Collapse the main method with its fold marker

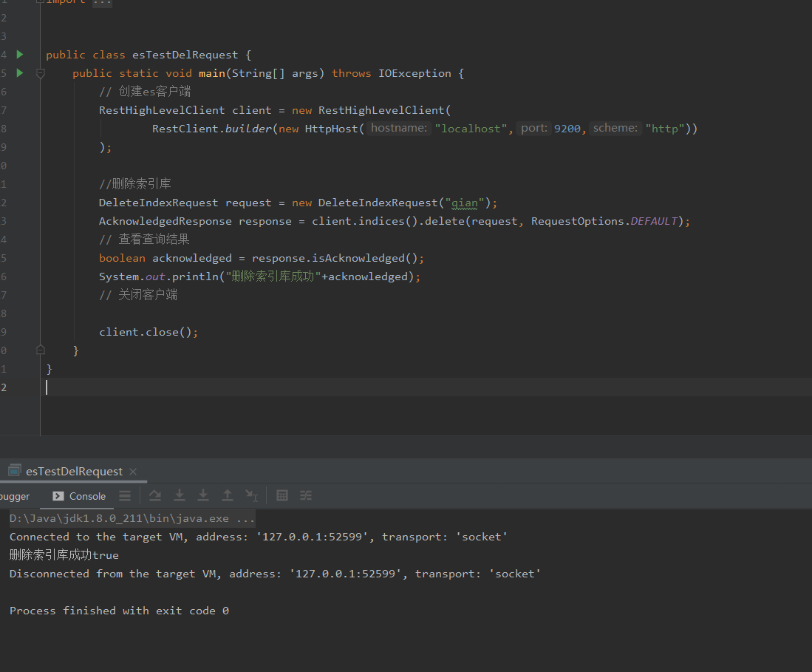pos(40,72)
